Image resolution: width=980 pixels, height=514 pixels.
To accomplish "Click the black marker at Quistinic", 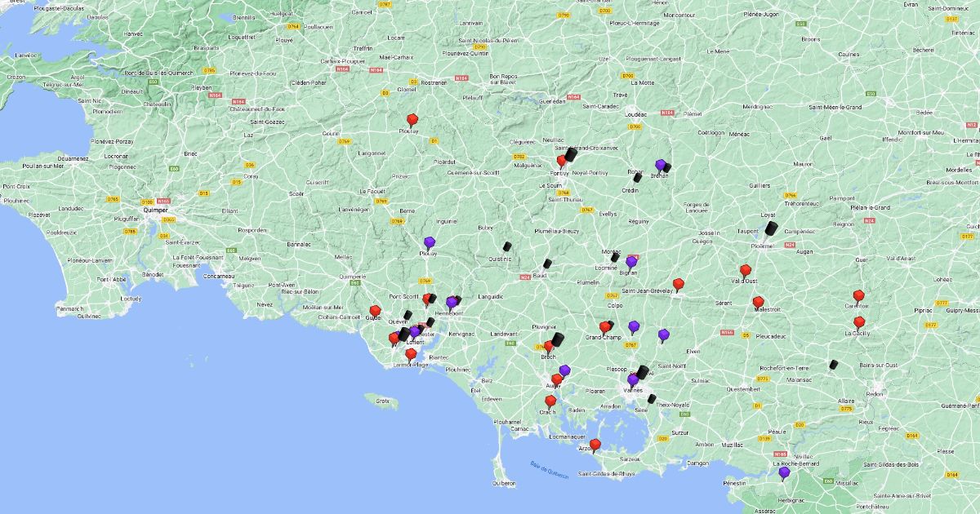I will [x=507, y=246].
